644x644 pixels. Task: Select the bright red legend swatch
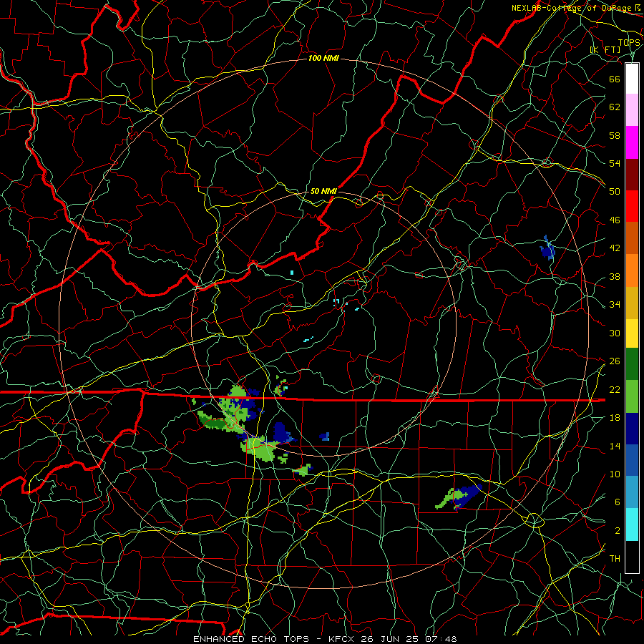(632, 206)
